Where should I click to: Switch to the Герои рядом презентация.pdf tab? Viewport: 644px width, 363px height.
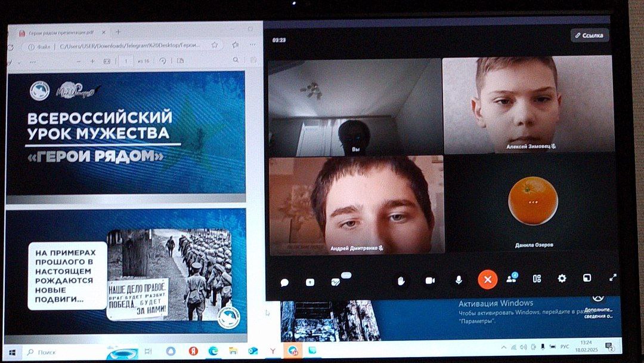[x=61, y=32]
